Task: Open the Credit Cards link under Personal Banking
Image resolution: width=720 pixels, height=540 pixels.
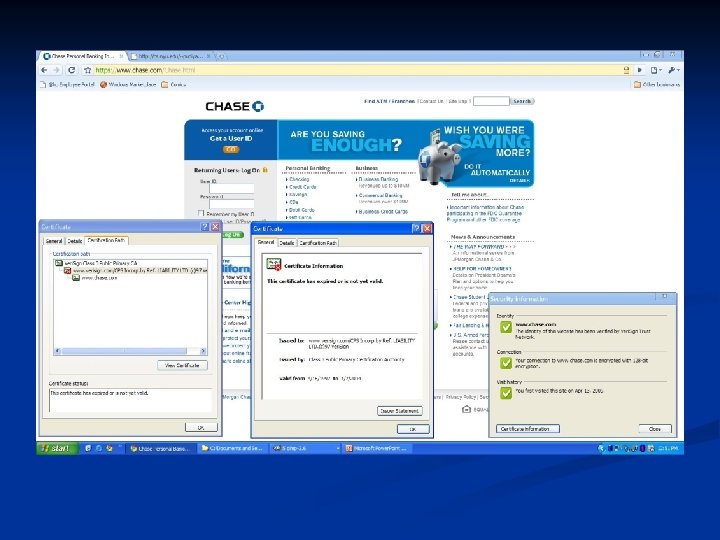Action: tap(303, 187)
